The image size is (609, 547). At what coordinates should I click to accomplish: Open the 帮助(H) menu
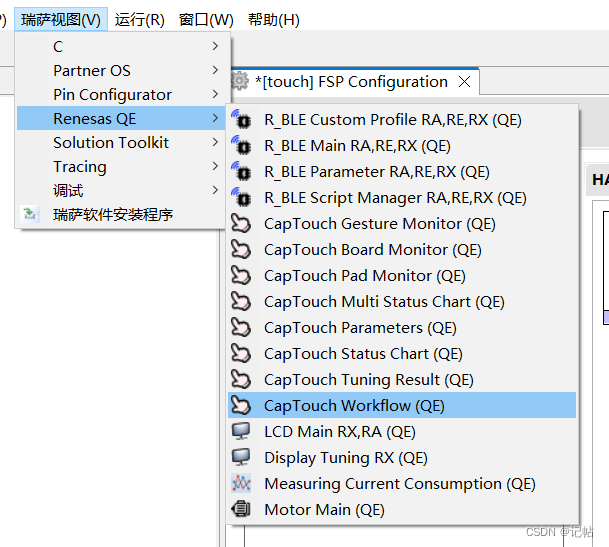coord(273,20)
